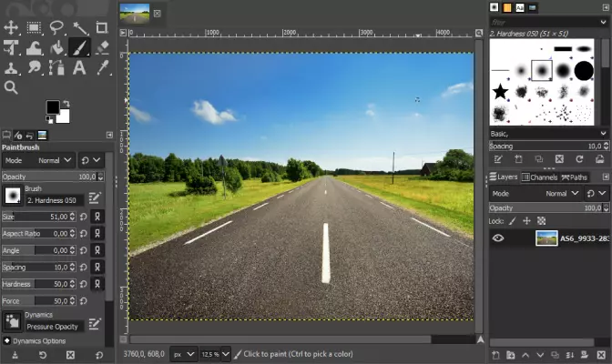
Task: Adjust the Paintbrush Opacity slider
Action: pos(49,177)
